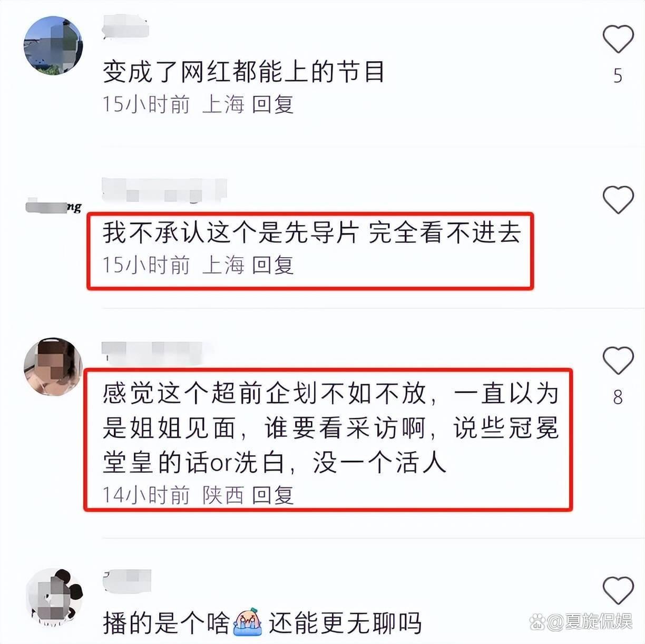Open the panda avatar of last commenter

(x=55, y=597)
